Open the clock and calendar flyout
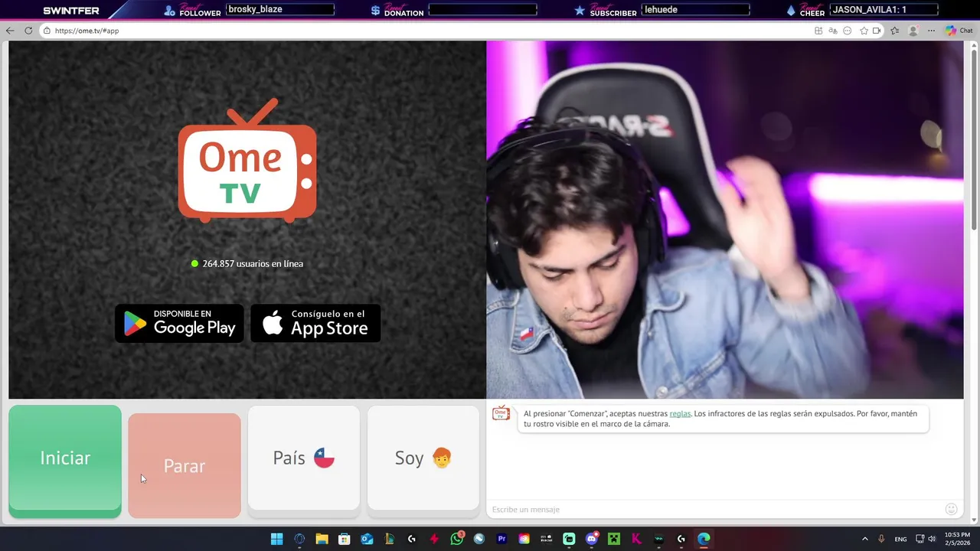Screen dimensions: 980x551 tap(957, 539)
